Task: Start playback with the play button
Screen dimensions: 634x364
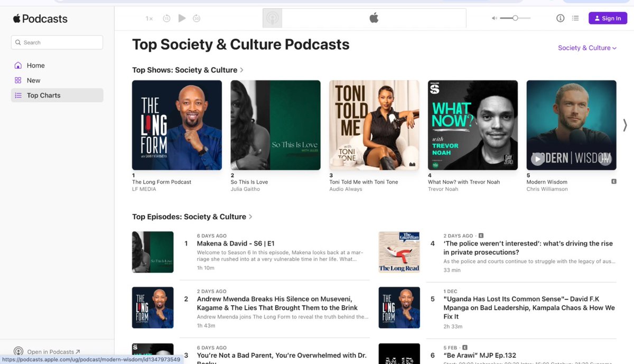Action: [182, 18]
